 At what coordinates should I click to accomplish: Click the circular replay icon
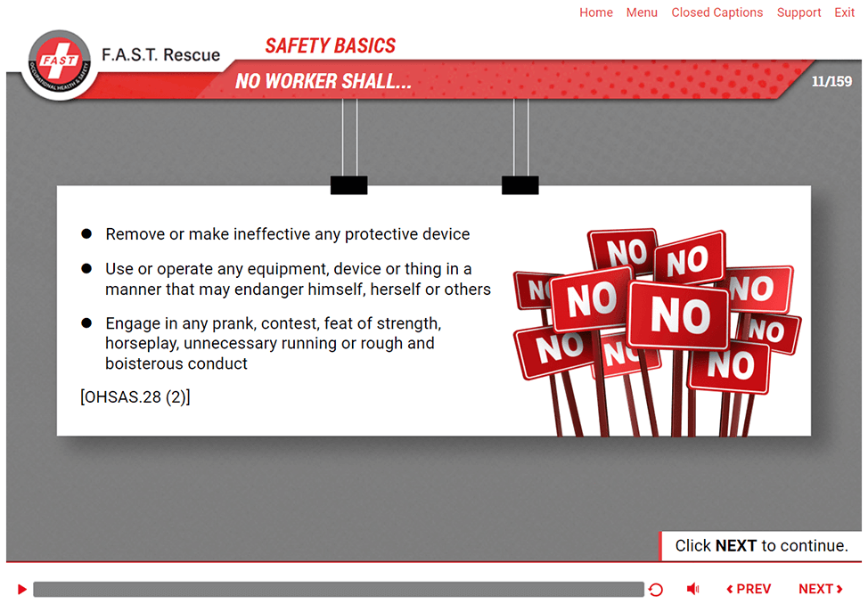pos(656,590)
